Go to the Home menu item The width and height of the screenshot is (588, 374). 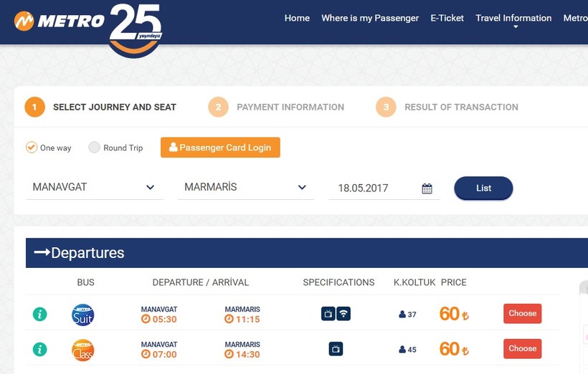[x=297, y=18]
